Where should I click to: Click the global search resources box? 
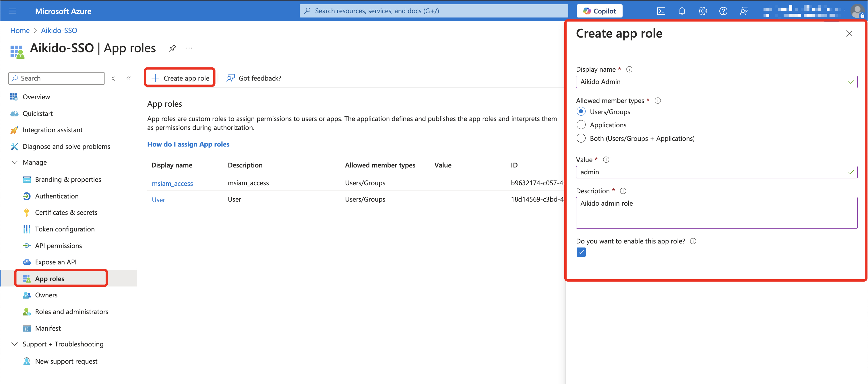coord(434,11)
